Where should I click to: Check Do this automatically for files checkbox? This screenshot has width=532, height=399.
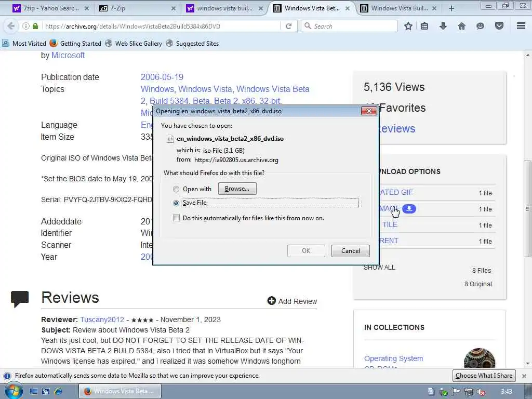click(176, 218)
